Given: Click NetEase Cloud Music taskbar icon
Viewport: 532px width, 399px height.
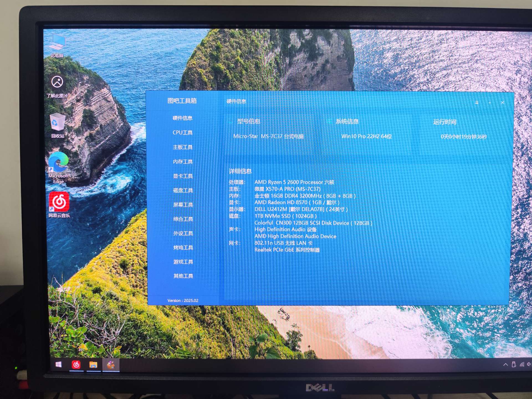Looking at the screenshot, I should [x=76, y=365].
